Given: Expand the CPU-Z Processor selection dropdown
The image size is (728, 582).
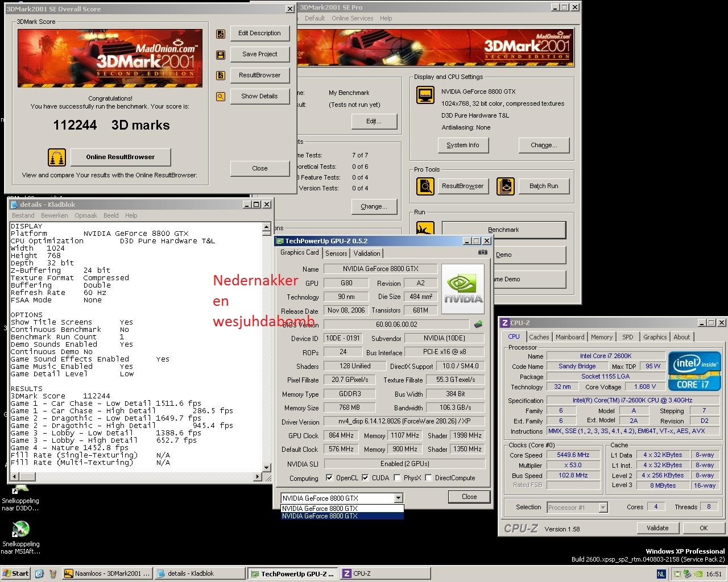Looking at the screenshot, I should coord(603,508).
